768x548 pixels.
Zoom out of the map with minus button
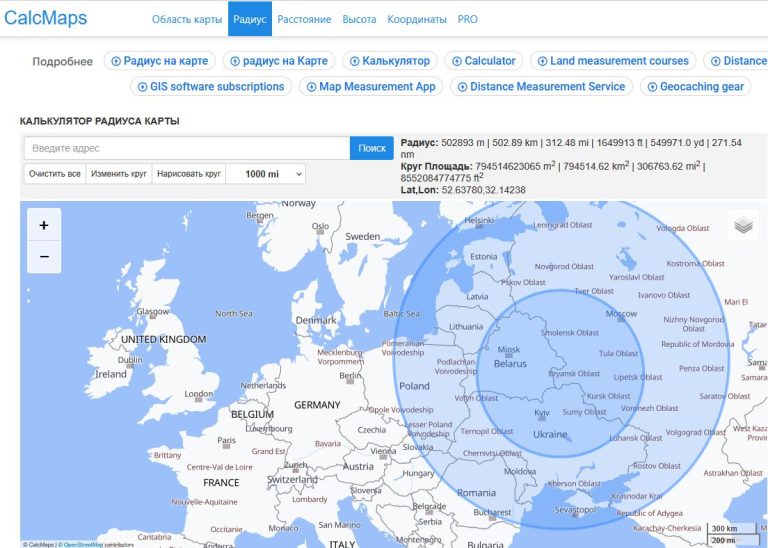[44, 257]
